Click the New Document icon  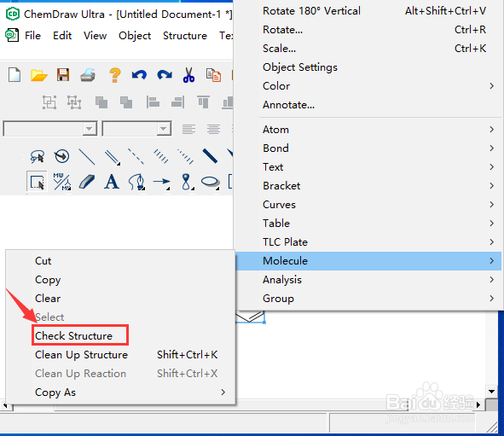coord(14,75)
